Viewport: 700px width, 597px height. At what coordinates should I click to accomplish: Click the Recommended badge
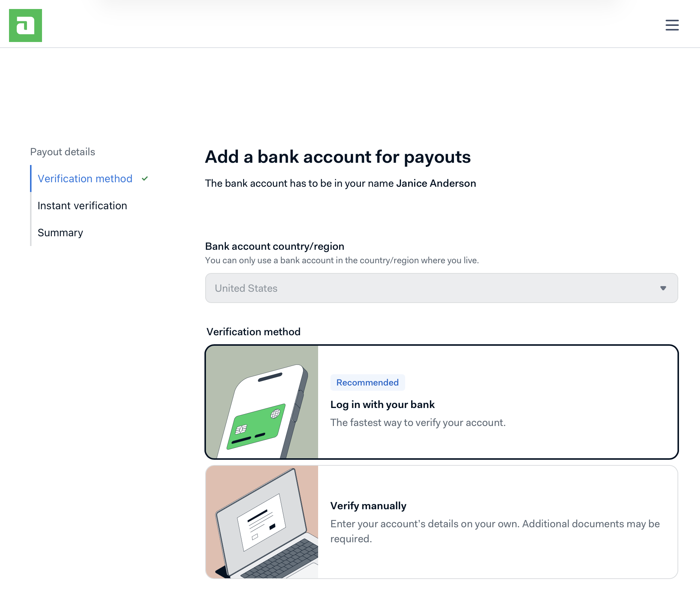tap(367, 382)
